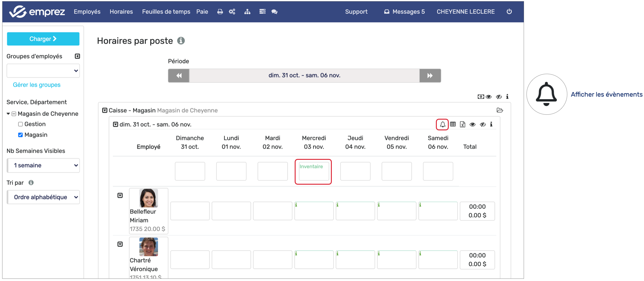
Task: Open the Nb Semaines Visibles dropdown
Action: click(x=43, y=165)
